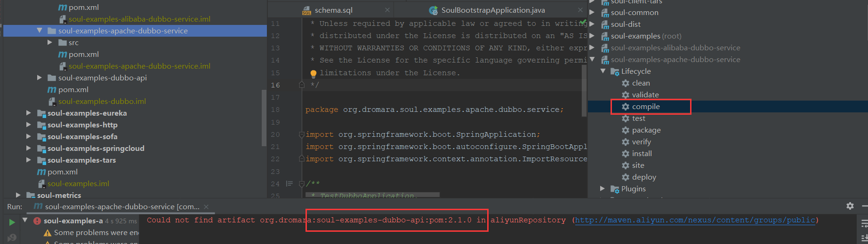
Task: Open Run panel settings gear
Action: pos(850,206)
